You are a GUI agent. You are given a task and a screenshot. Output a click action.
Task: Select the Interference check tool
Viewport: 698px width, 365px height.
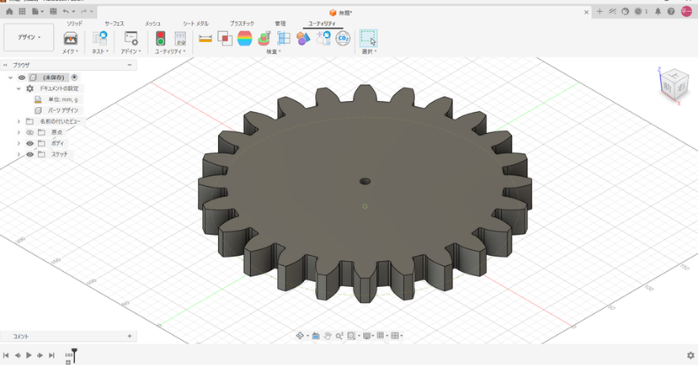coord(225,38)
